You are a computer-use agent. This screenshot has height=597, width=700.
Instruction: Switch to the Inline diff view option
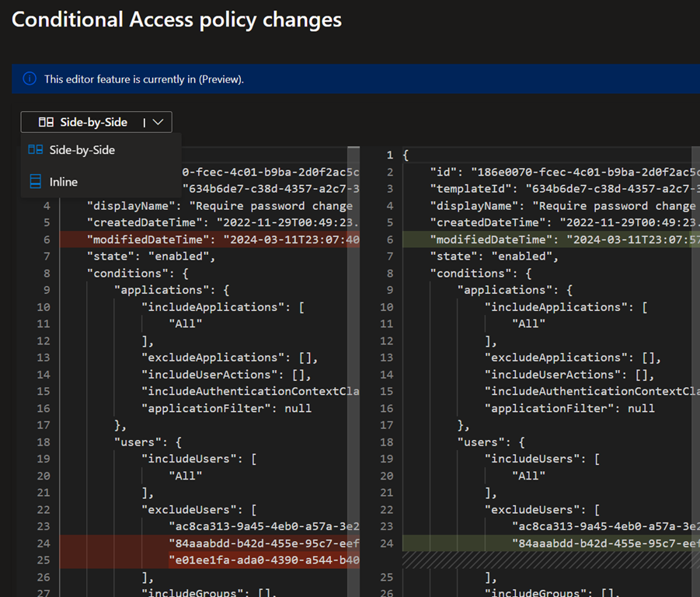point(64,181)
